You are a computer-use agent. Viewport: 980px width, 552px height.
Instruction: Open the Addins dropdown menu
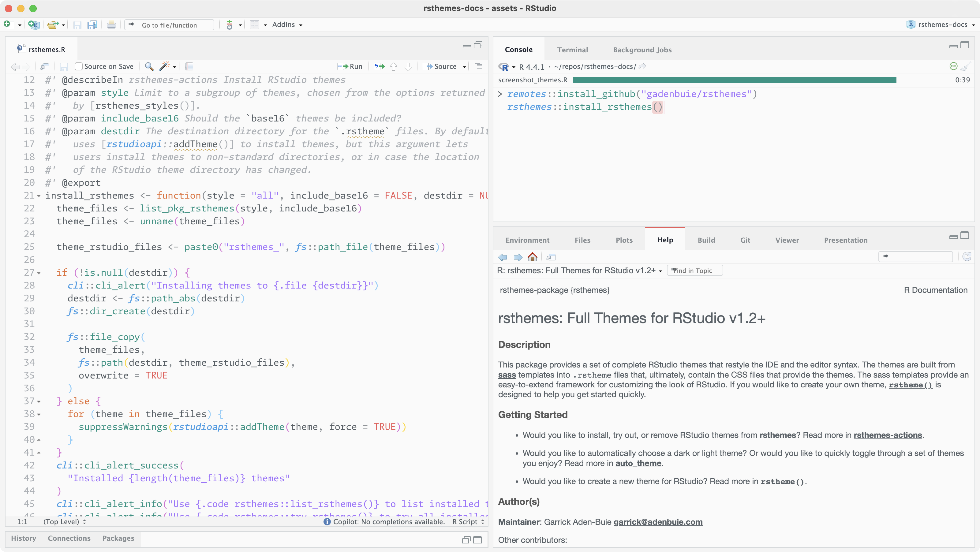pos(287,25)
